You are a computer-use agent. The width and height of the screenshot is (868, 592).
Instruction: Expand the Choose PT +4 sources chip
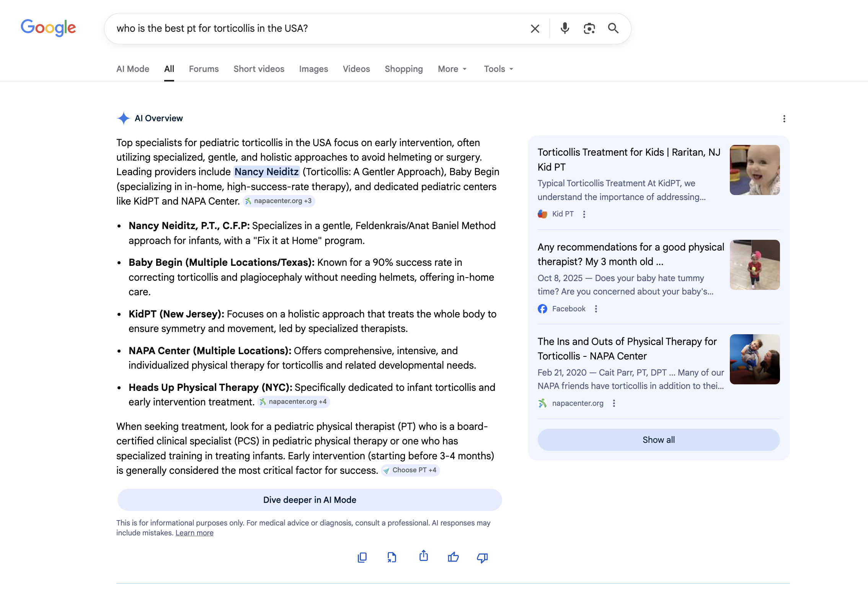point(410,470)
